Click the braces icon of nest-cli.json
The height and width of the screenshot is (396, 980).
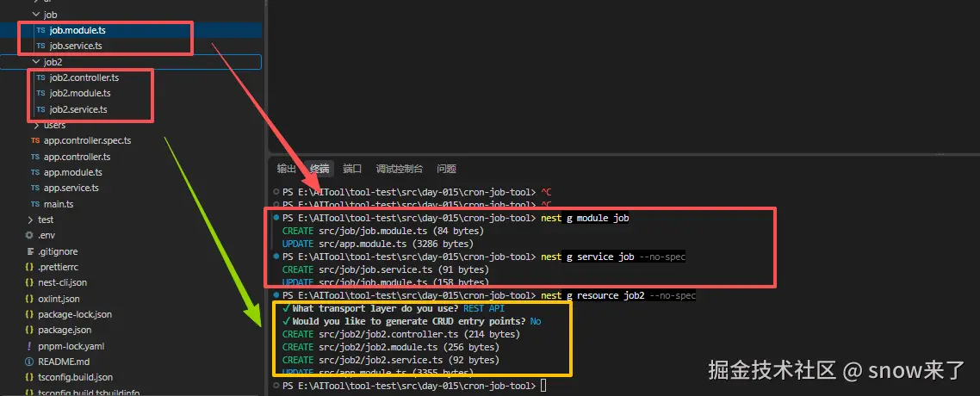click(28, 283)
